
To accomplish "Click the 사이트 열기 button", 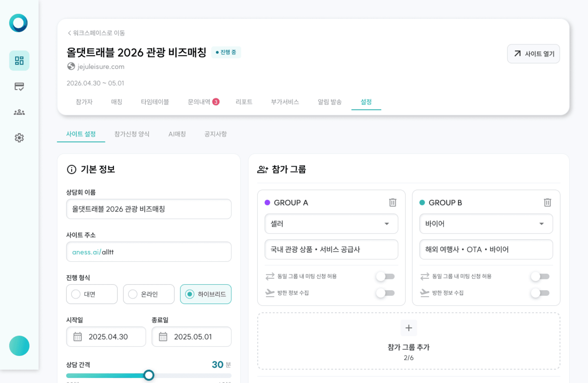I will click(533, 54).
